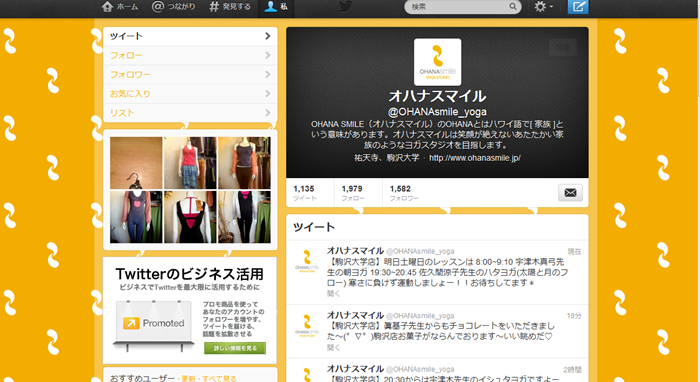Click the green 詳しい情報を見る button
Image resolution: width=700 pixels, height=382 pixels.
coord(235,348)
